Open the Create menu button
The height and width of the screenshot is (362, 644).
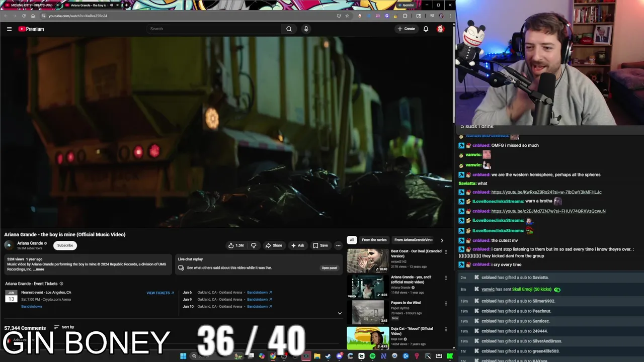point(406,29)
